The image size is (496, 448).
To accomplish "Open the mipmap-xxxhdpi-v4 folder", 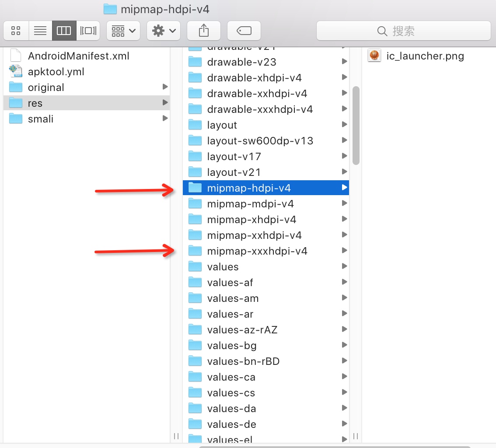I will click(x=266, y=251).
